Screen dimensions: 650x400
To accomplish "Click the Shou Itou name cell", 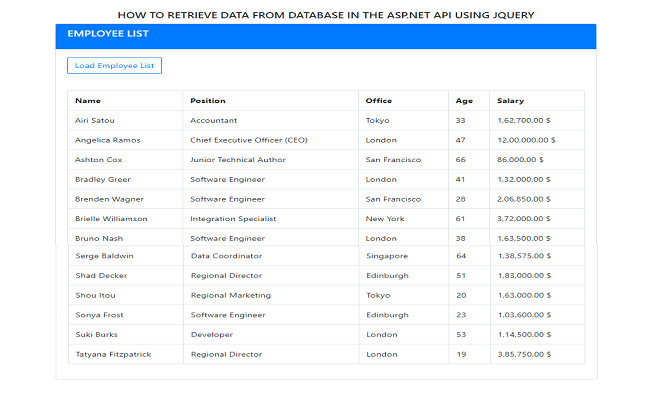I will 94,295.
